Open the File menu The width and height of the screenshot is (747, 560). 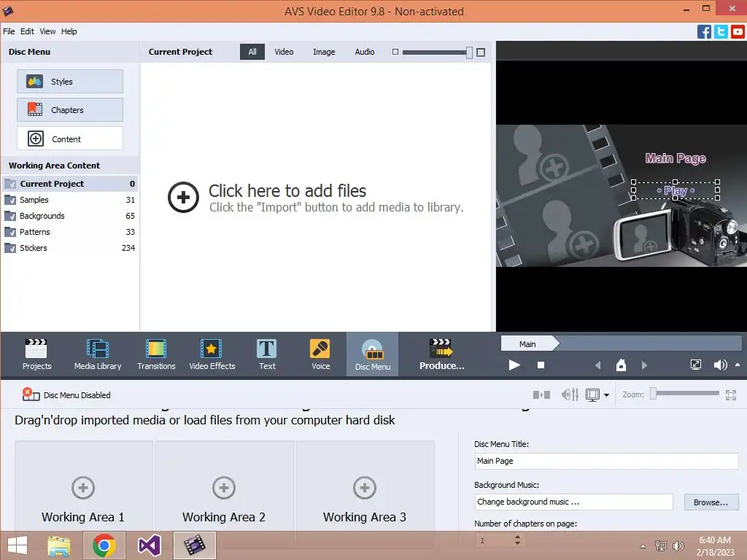point(9,31)
